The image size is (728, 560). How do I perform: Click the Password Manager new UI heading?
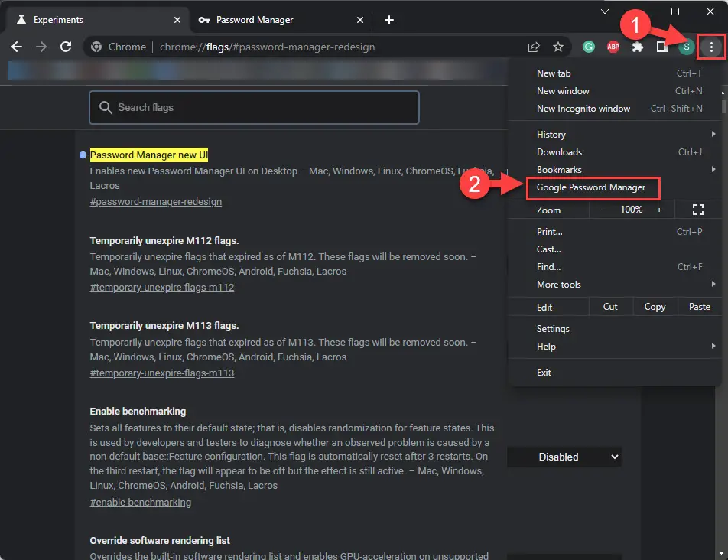tap(148, 155)
